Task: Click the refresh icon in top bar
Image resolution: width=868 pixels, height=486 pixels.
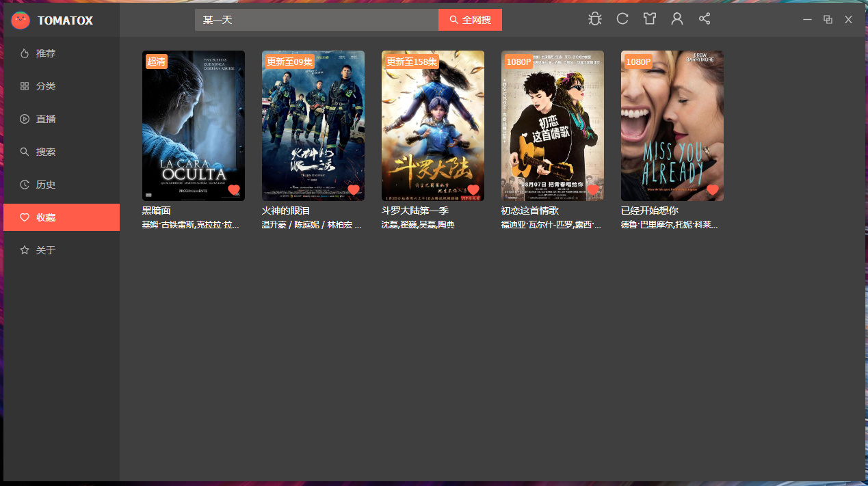Action: click(x=622, y=19)
